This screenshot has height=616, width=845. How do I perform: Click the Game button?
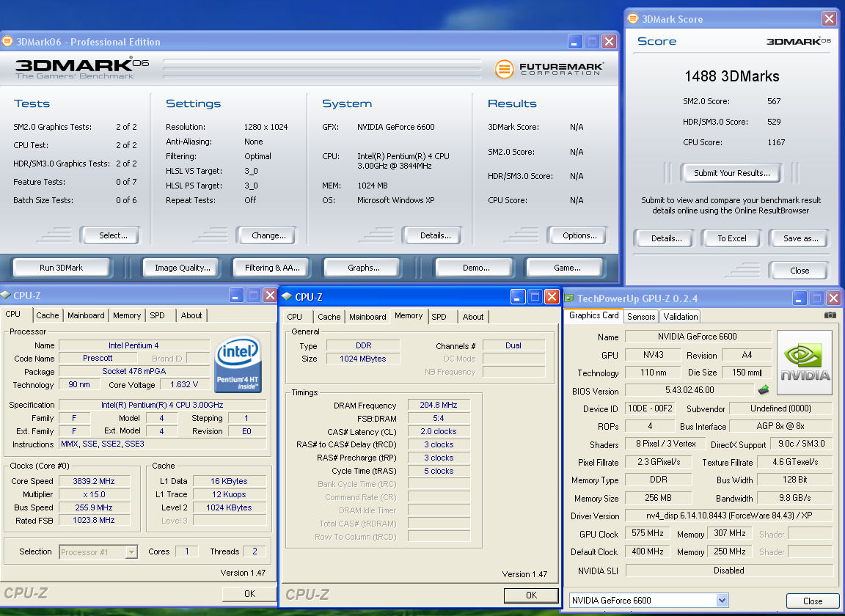pos(567,268)
